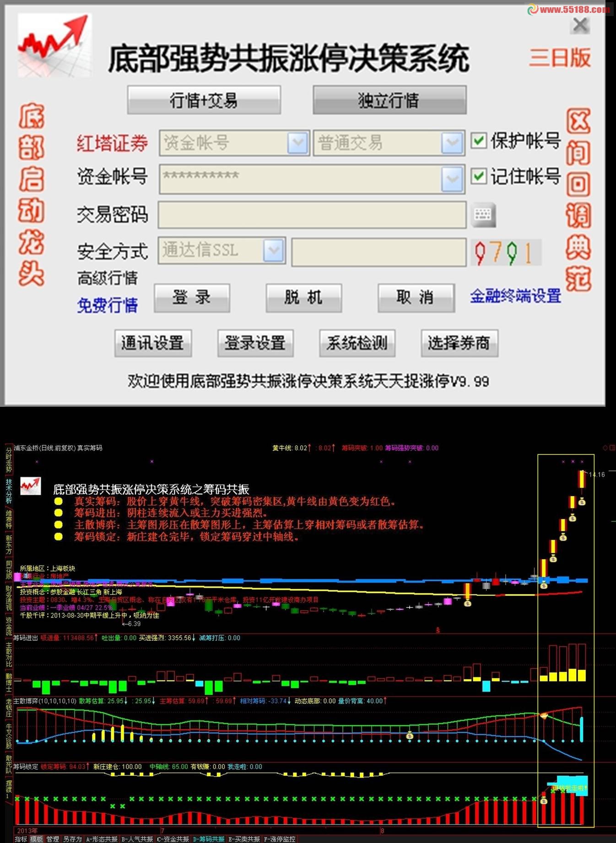Image resolution: width=616 pixels, height=843 pixels.
Task: Open the soft keyboard icon beside password field
Action: (x=483, y=215)
